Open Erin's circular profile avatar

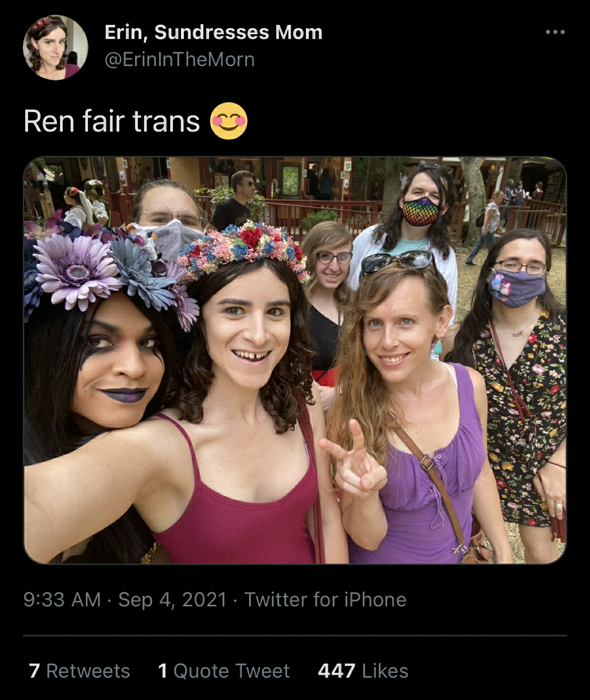pos(56,48)
